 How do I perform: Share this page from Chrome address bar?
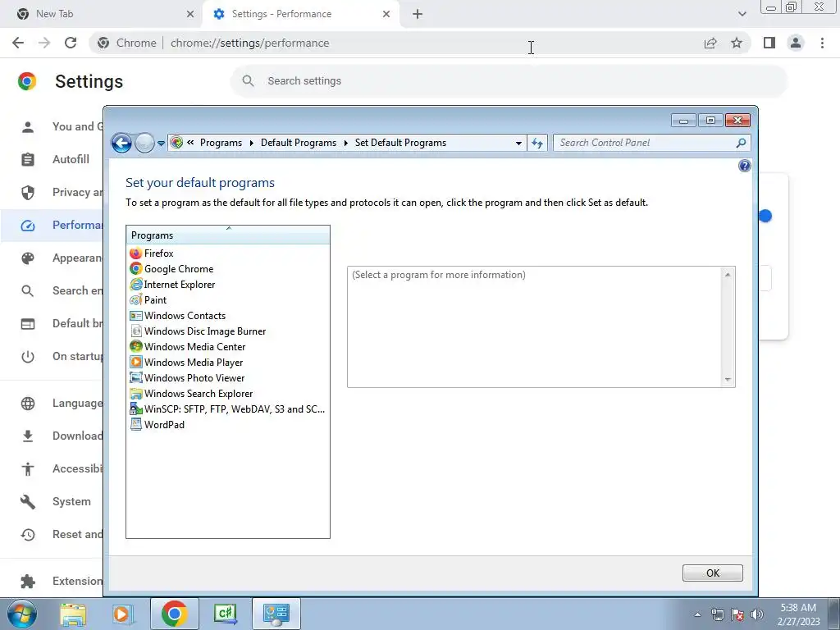[710, 43]
